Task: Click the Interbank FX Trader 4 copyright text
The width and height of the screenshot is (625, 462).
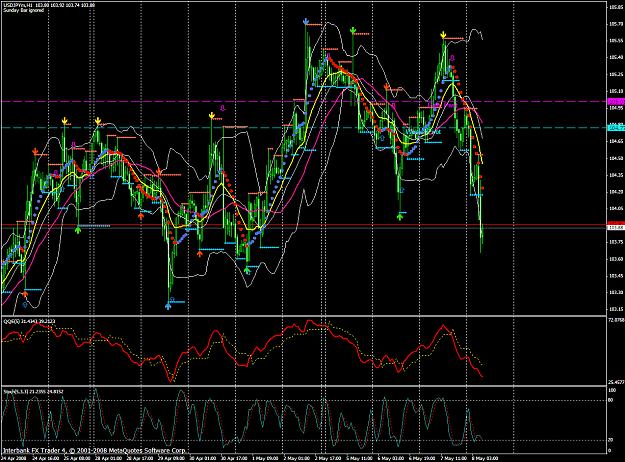Action: [x=94, y=450]
